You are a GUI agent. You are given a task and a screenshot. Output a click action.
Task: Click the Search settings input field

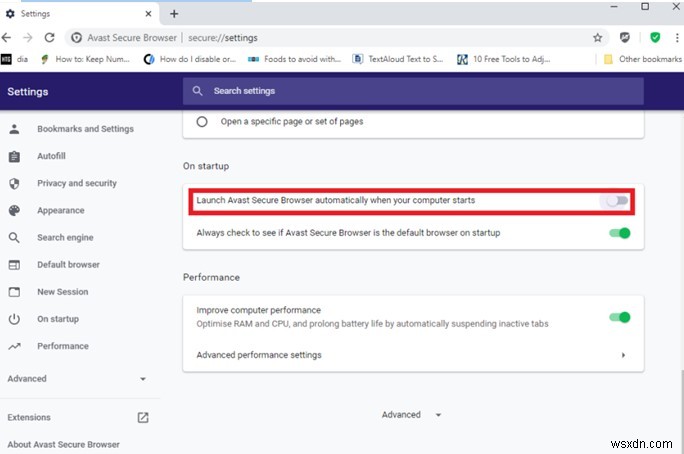pyautogui.click(x=413, y=91)
